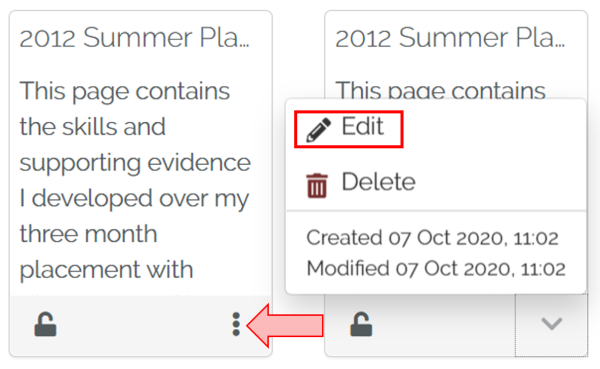
Task: Click the "the skills and" text line
Action: [93, 127]
